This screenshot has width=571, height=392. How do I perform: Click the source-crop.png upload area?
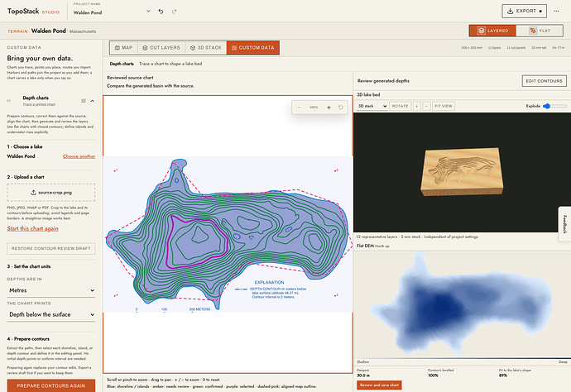51,193
